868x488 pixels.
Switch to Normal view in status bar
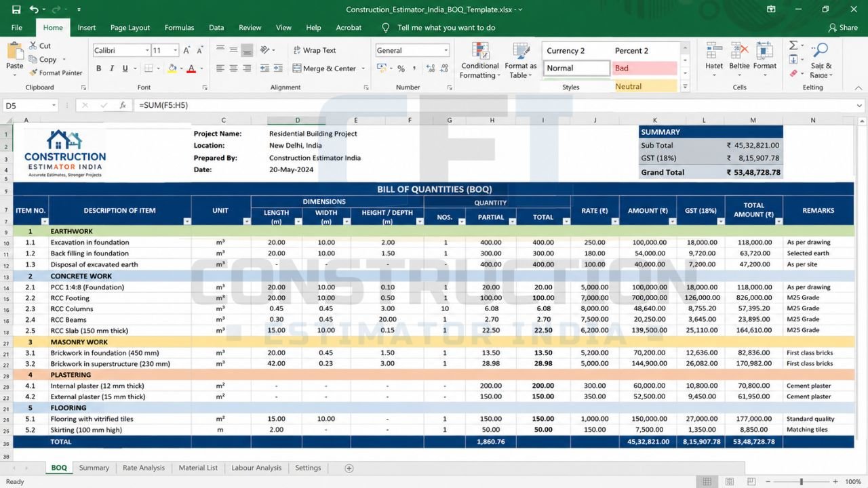click(707, 481)
